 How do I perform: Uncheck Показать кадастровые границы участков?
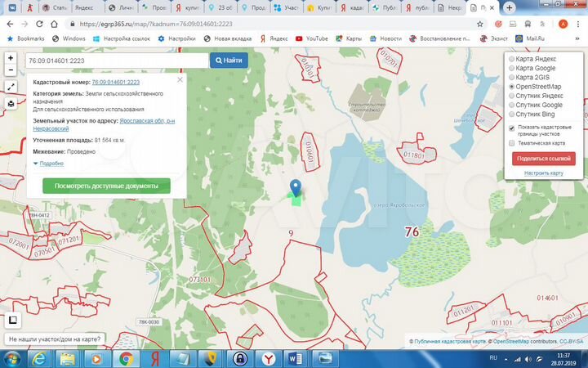coord(512,128)
